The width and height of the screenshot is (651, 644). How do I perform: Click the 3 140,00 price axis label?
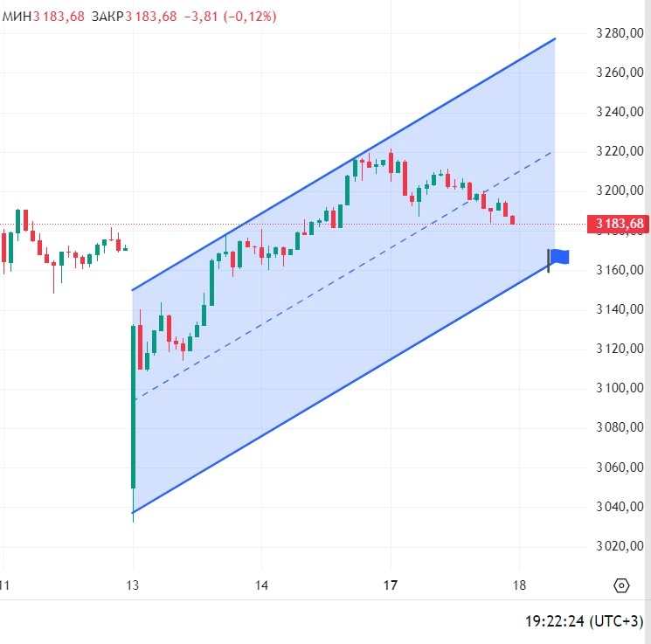click(620, 309)
